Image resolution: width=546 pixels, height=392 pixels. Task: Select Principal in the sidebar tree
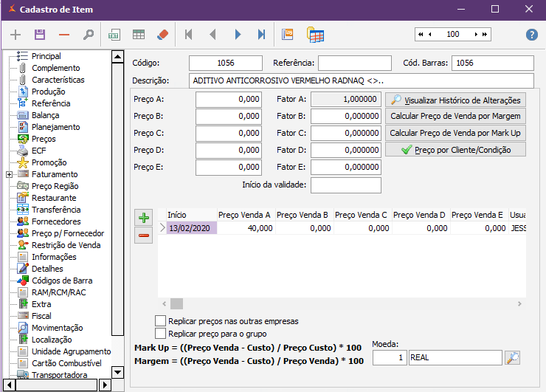click(46, 56)
